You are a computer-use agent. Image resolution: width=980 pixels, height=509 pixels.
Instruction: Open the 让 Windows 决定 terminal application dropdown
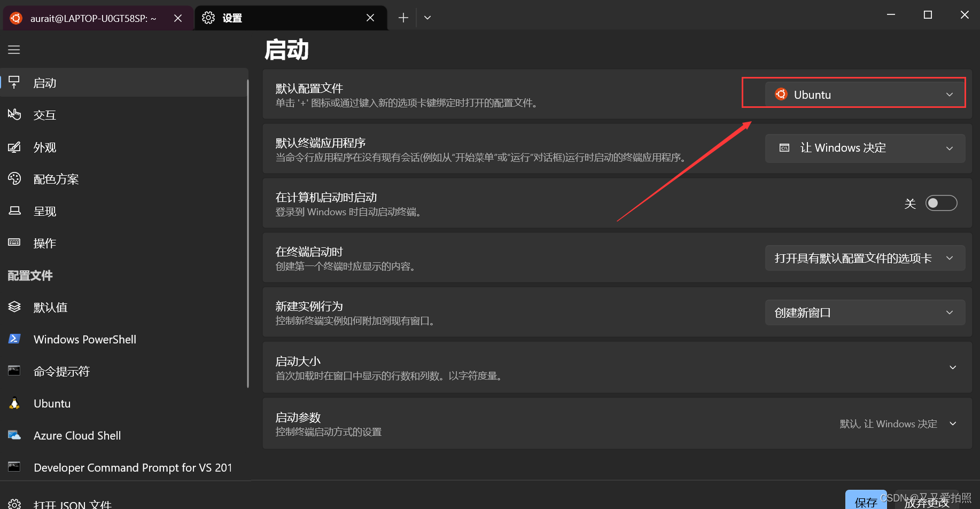point(865,148)
